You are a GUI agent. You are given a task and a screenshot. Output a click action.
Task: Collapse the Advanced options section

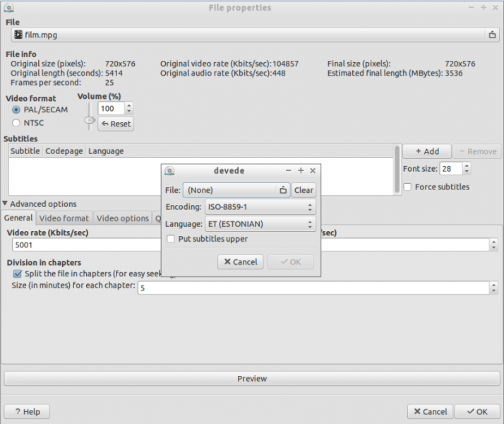coord(6,204)
